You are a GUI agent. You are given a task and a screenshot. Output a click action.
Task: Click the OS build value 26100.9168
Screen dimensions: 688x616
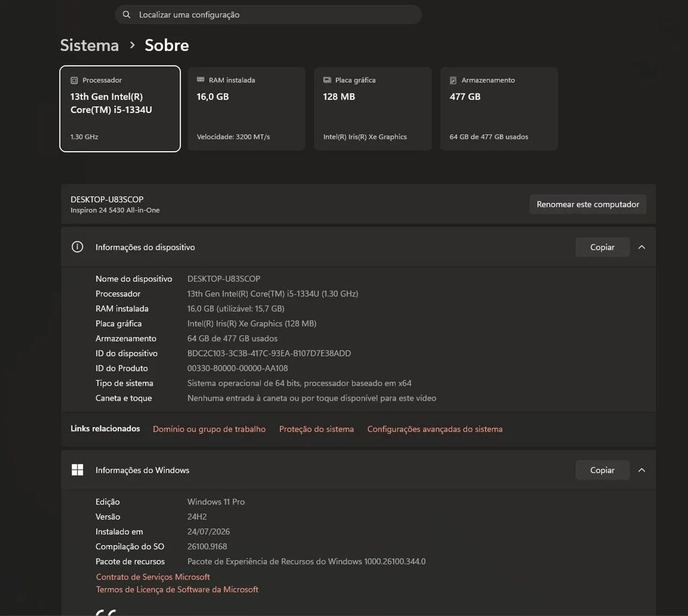(207, 547)
